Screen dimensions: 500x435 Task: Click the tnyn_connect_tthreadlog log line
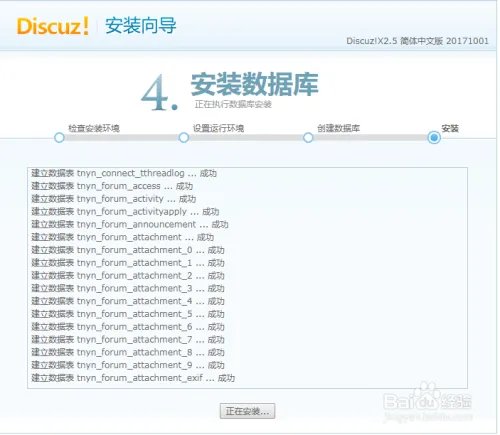(124, 173)
